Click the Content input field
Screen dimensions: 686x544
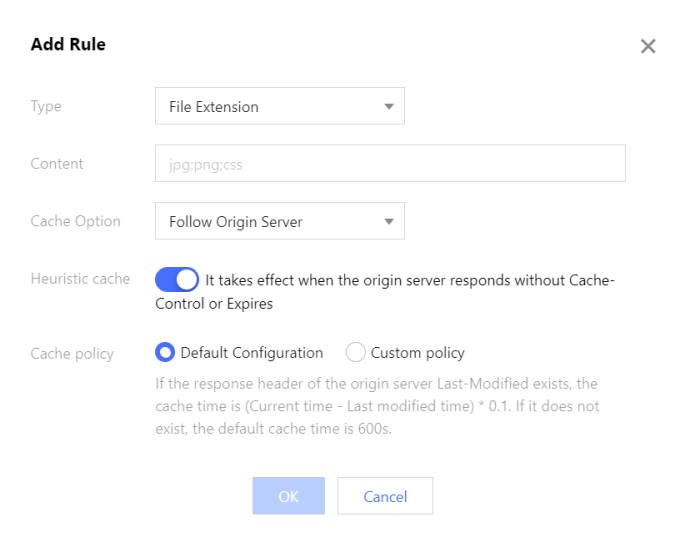coord(390,163)
